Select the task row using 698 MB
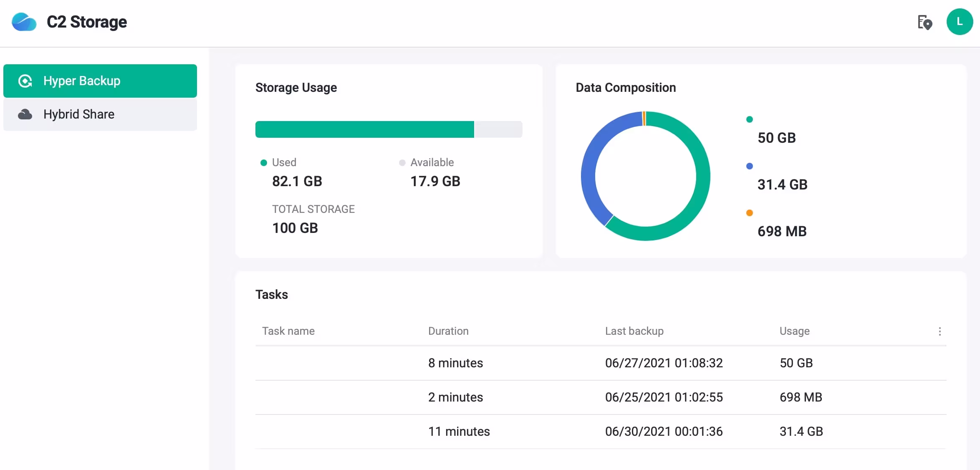 click(801, 397)
